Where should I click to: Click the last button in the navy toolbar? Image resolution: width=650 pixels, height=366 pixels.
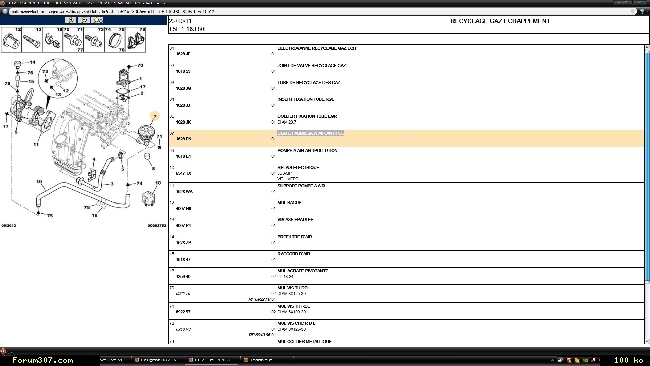(97, 20)
